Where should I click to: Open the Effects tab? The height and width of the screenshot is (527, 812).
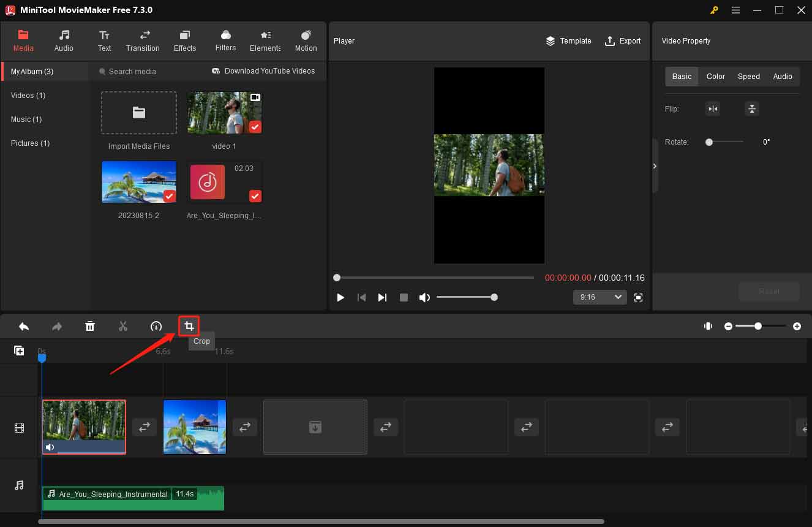click(185, 40)
